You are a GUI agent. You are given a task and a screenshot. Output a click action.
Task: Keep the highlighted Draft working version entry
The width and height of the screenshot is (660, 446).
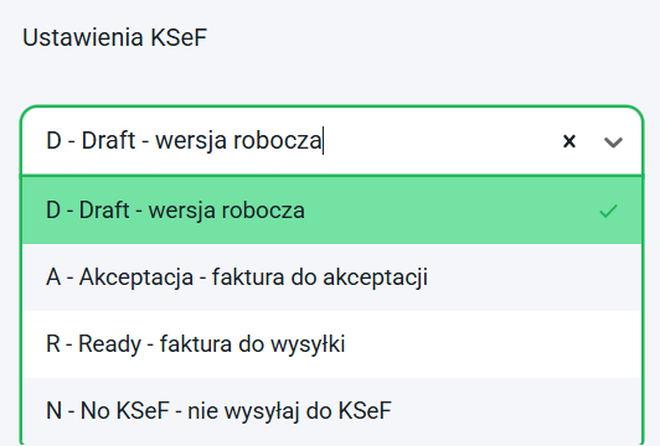tap(176, 211)
